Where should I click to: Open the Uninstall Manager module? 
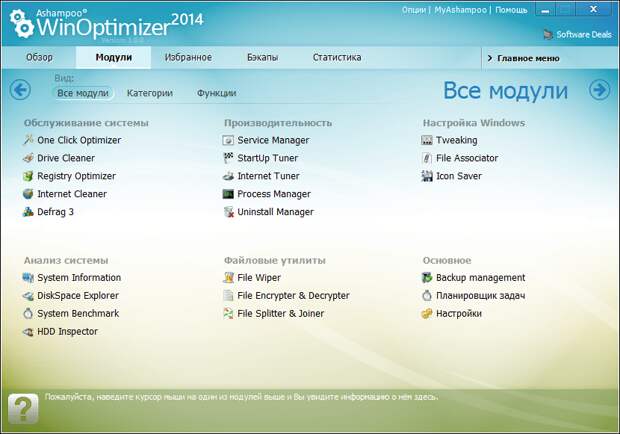275,212
